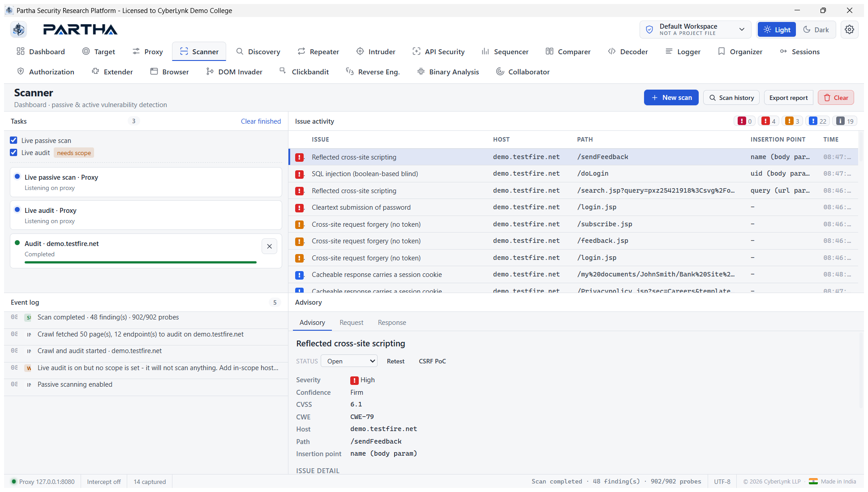This screenshot has height=492, width=868.
Task: Open the issue Status dropdown set to Open
Action: coord(349,361)
